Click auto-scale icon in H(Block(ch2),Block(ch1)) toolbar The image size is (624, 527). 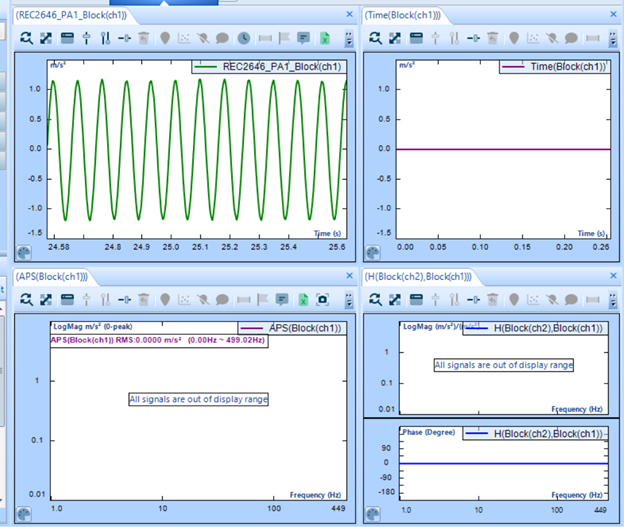(x=375, y=299)
